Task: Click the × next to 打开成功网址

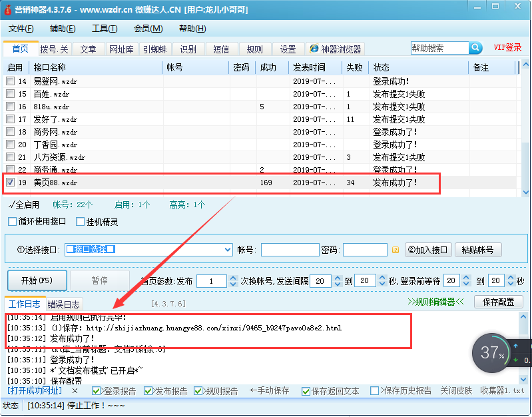Action: point(75,391)
